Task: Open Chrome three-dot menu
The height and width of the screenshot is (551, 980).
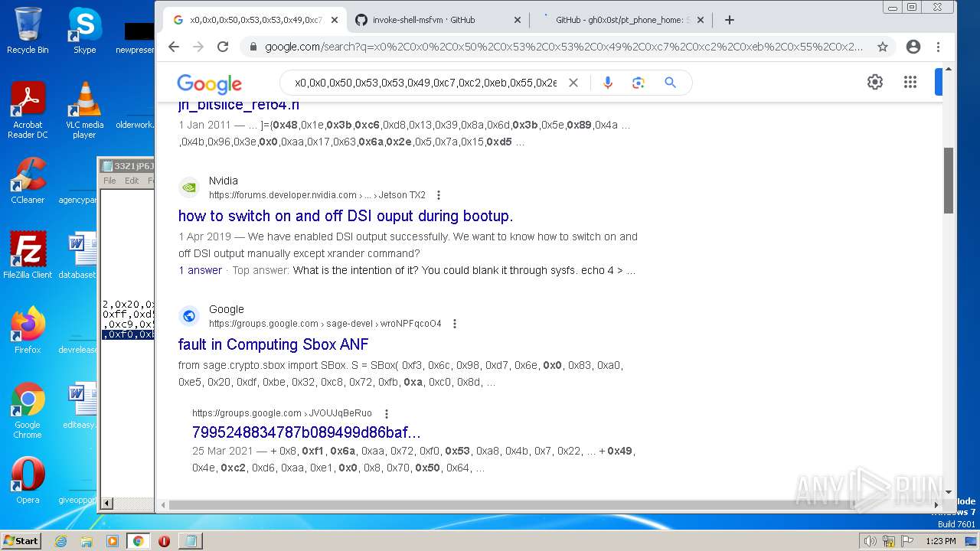Action: click(938, 47)
